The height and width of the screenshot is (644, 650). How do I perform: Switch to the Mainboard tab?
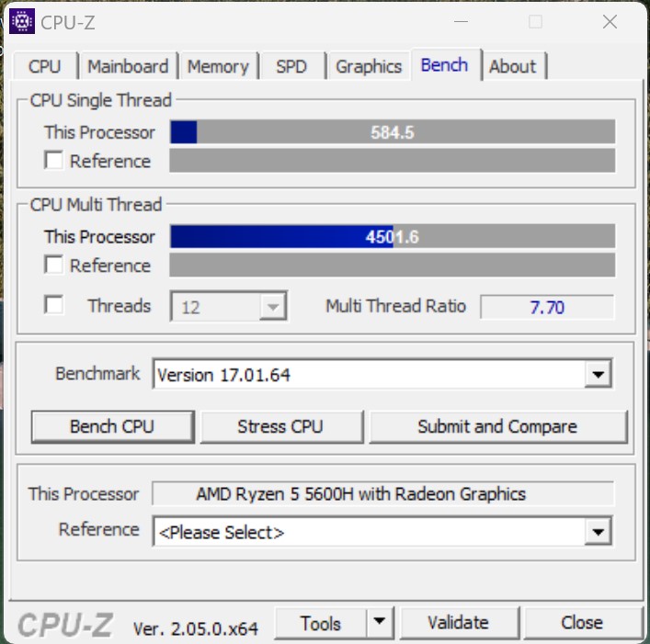point(128,66)
